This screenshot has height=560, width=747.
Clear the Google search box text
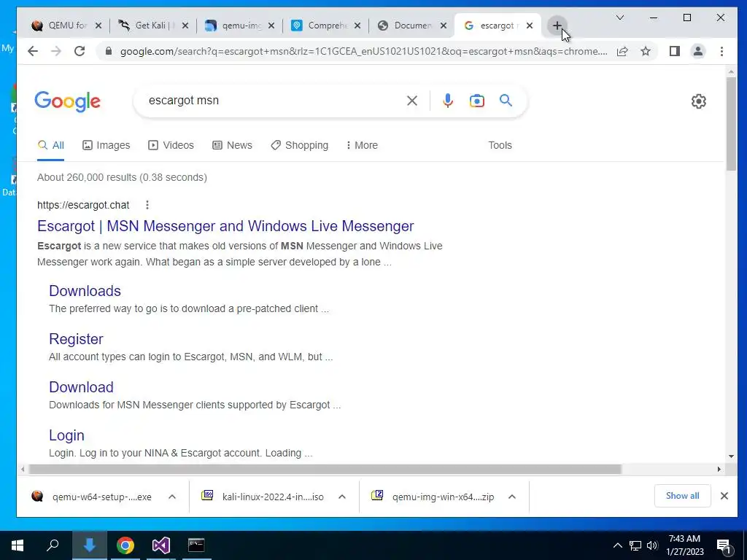(412, 101)
